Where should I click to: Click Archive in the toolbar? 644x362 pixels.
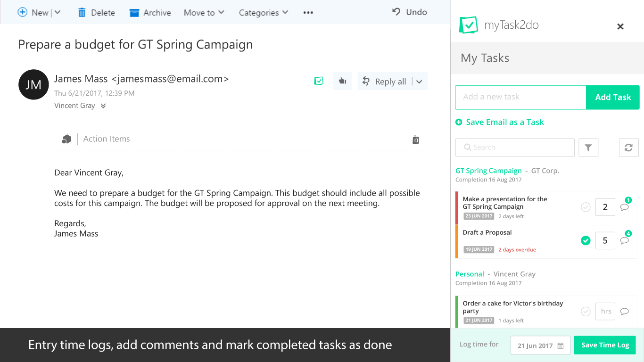click(x=150, y=13)
